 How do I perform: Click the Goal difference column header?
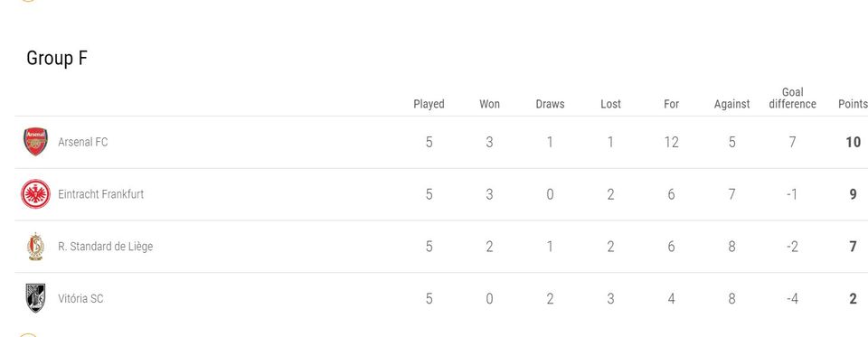click(793, 98)
